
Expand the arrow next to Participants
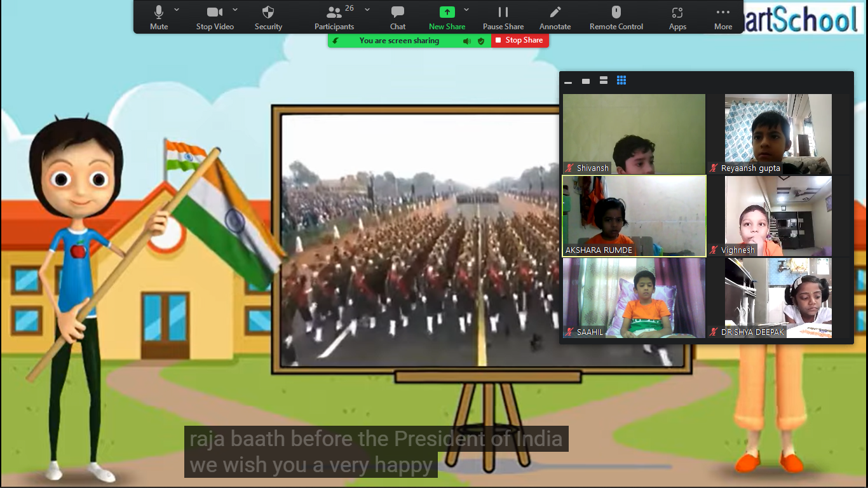tap(367, 10)
